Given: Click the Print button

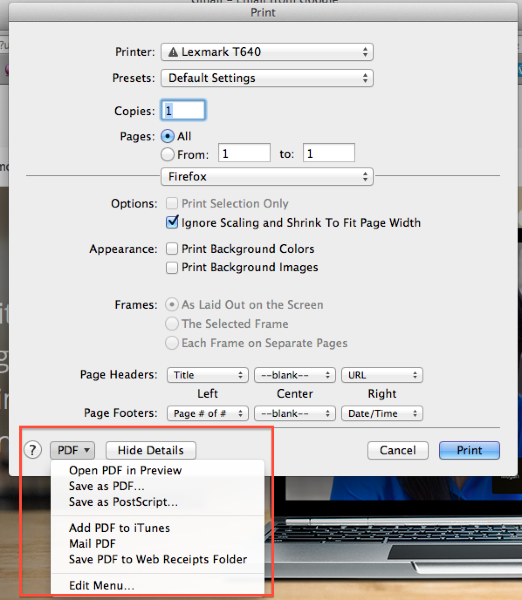Looking at the screenshot, I should (469, 450).
